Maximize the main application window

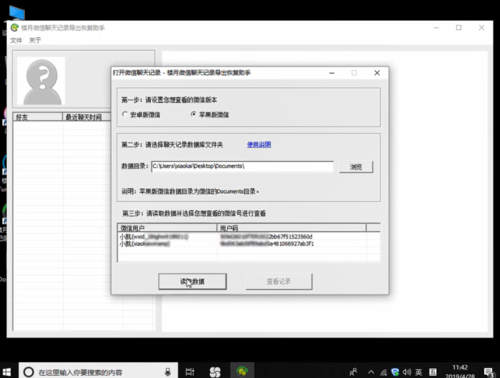[459, 28]
